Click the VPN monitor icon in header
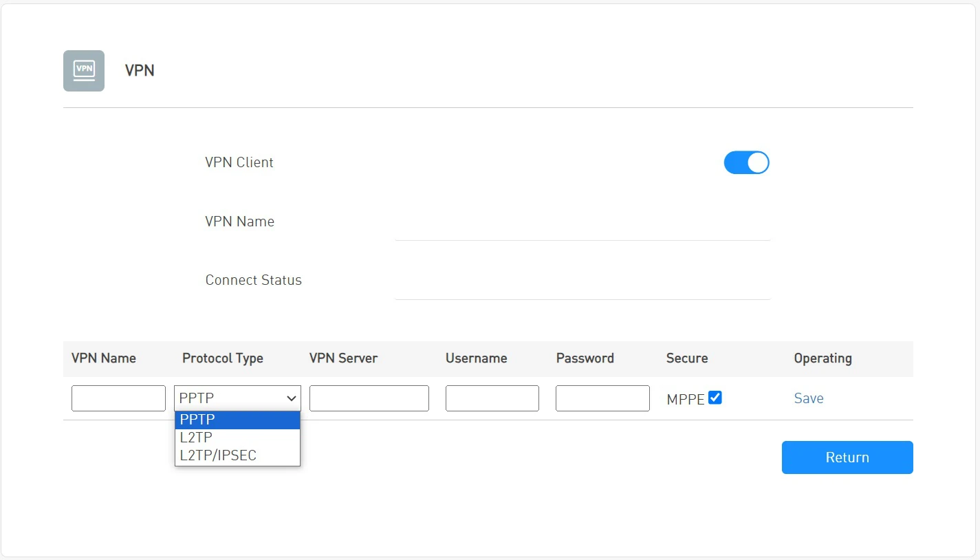This screenshot has height=560, width=980. (84, 71)
